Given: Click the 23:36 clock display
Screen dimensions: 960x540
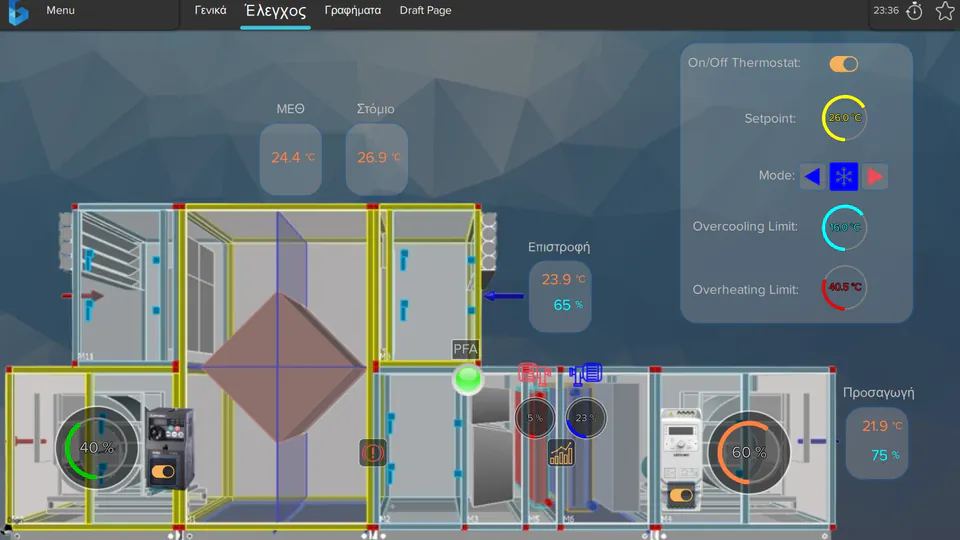Looking at the screenshot, I should tap(886, 10).
